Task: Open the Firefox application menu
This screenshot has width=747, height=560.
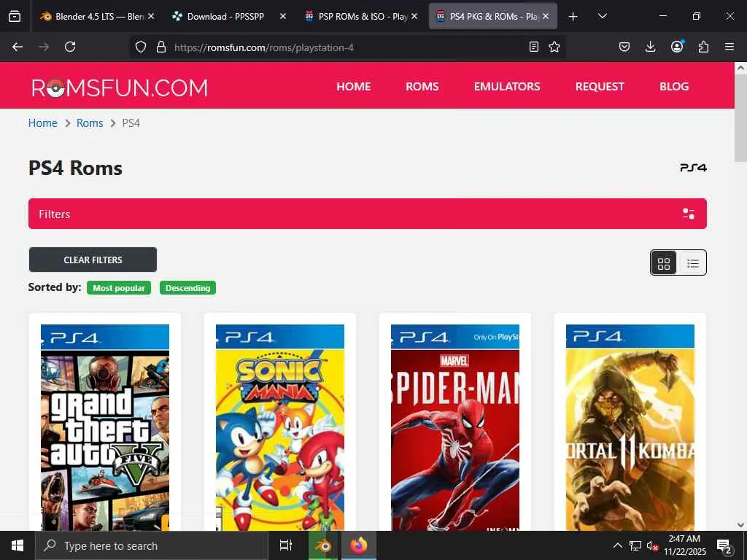Action: [729, 47]
